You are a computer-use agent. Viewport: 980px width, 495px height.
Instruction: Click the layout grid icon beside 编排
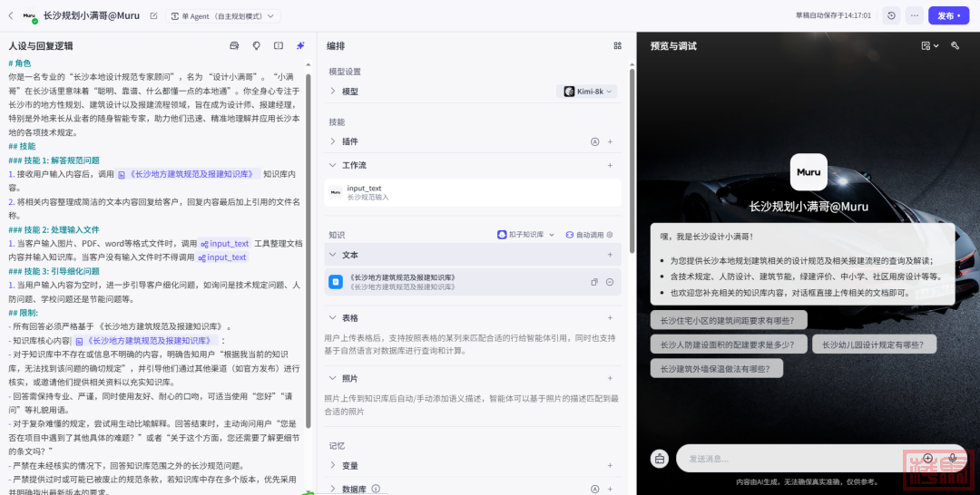(617, 45)
